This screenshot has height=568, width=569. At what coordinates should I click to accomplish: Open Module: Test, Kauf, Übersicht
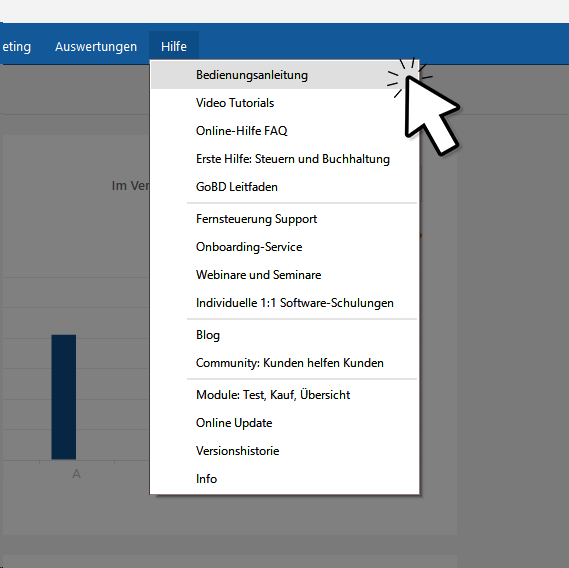coord(285,395)
